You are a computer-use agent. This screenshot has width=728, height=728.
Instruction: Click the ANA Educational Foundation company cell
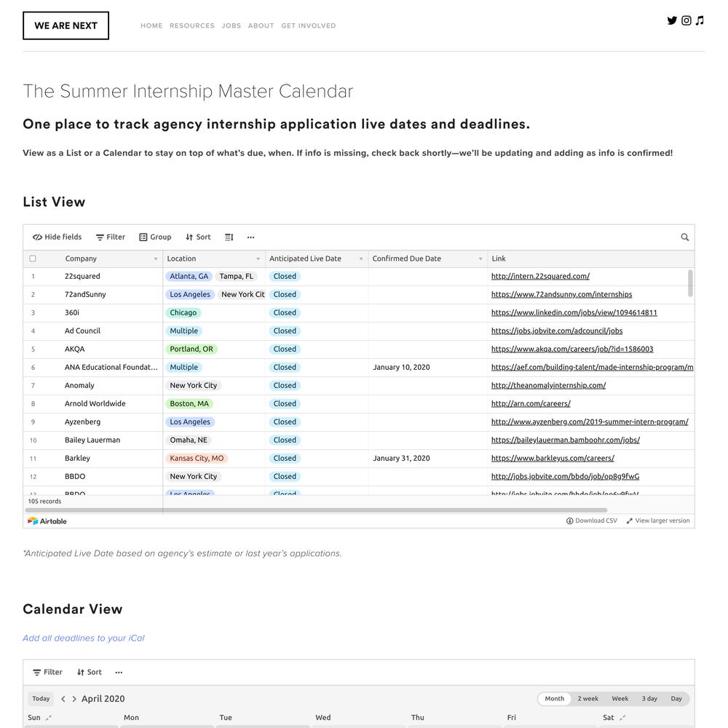pyautogui.click(x=111, y=367)
